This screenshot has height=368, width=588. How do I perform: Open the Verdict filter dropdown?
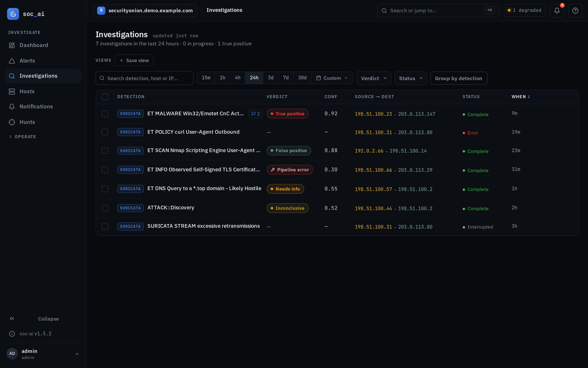point(374,78)
